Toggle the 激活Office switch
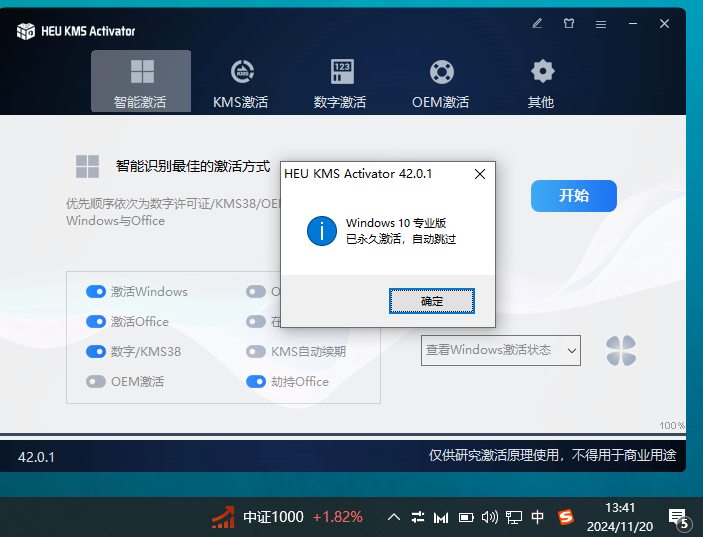 coord(96,321)
